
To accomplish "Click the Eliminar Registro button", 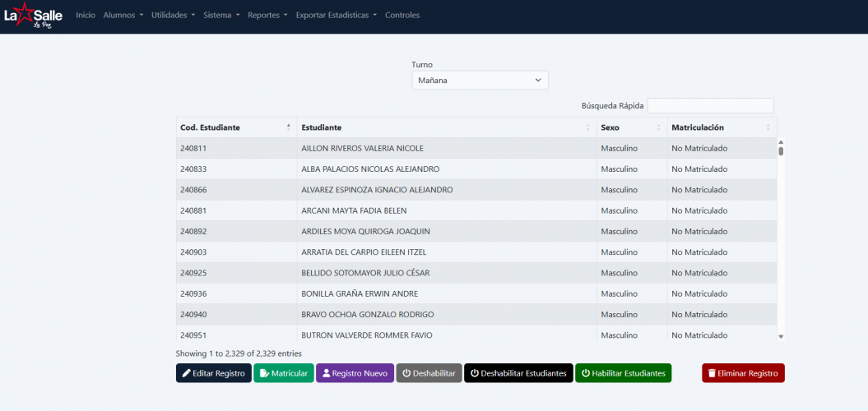I will coord(744,373).
